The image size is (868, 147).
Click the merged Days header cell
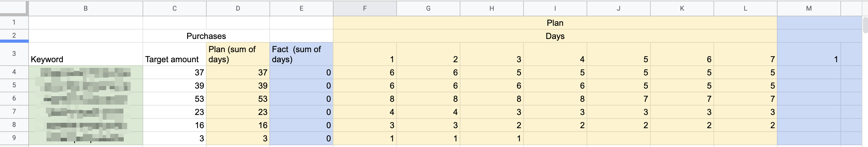555,36
